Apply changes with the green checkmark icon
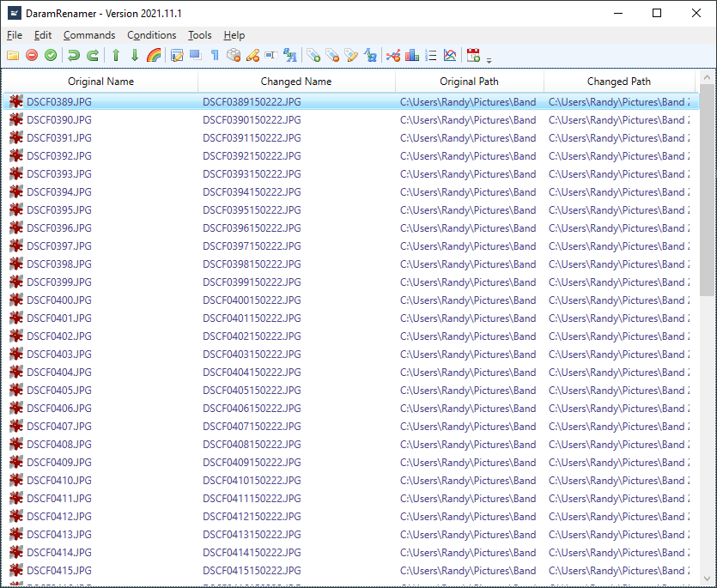 pos(51,55)
